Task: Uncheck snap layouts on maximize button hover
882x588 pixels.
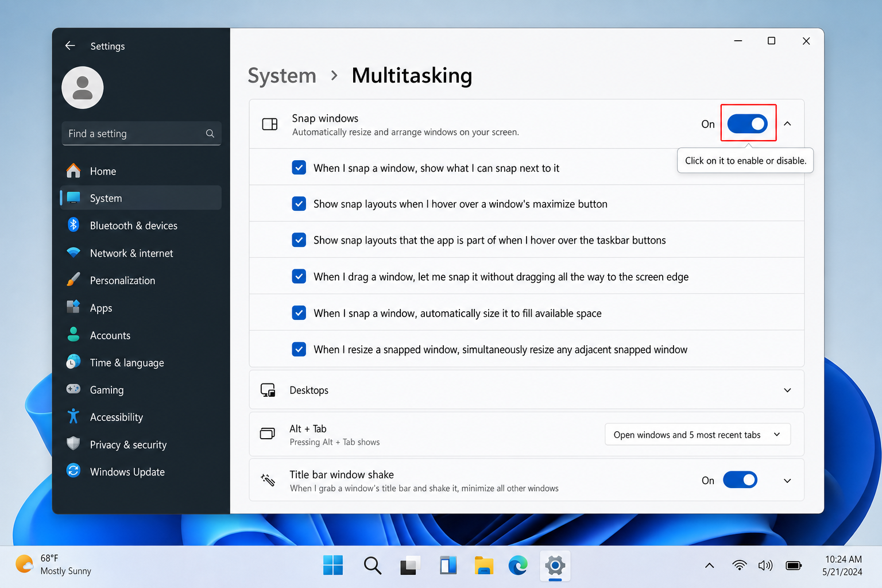Action: click(x=299, y=204)
